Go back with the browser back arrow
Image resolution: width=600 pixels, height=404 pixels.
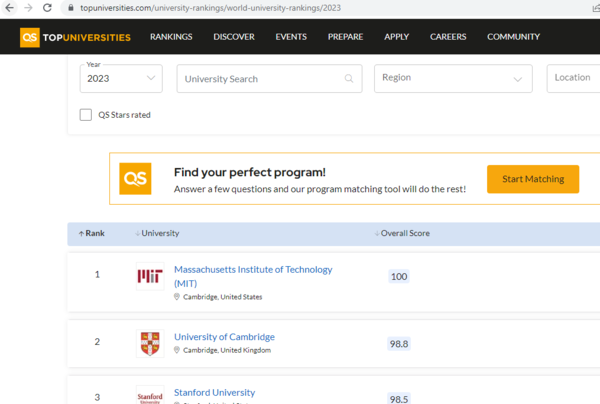[x=9, y=8]
